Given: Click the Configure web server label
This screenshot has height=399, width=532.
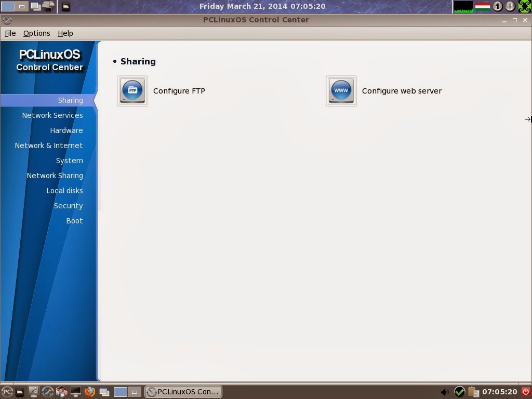Looking at the screenshot, I should (402, 91).
